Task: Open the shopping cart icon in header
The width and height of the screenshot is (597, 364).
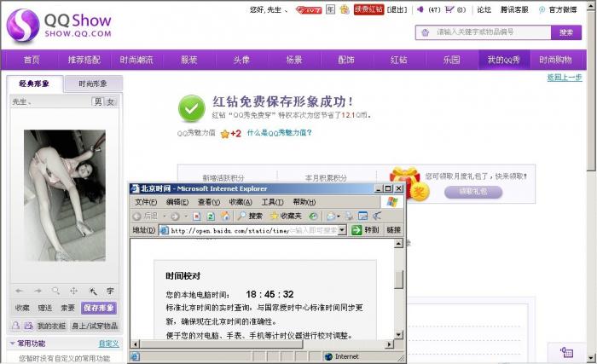Action: (449, 9)
